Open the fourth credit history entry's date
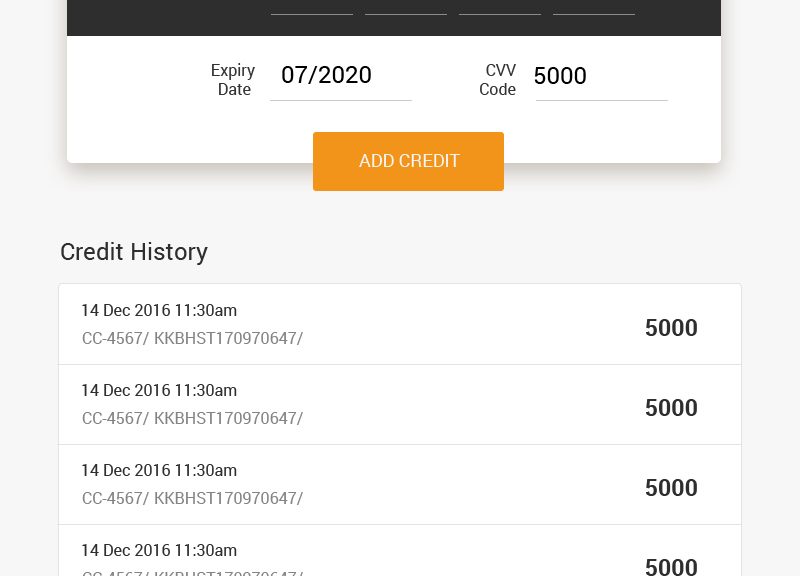Image resolution: width=800 pixels, height=576 pixels. 159,550
